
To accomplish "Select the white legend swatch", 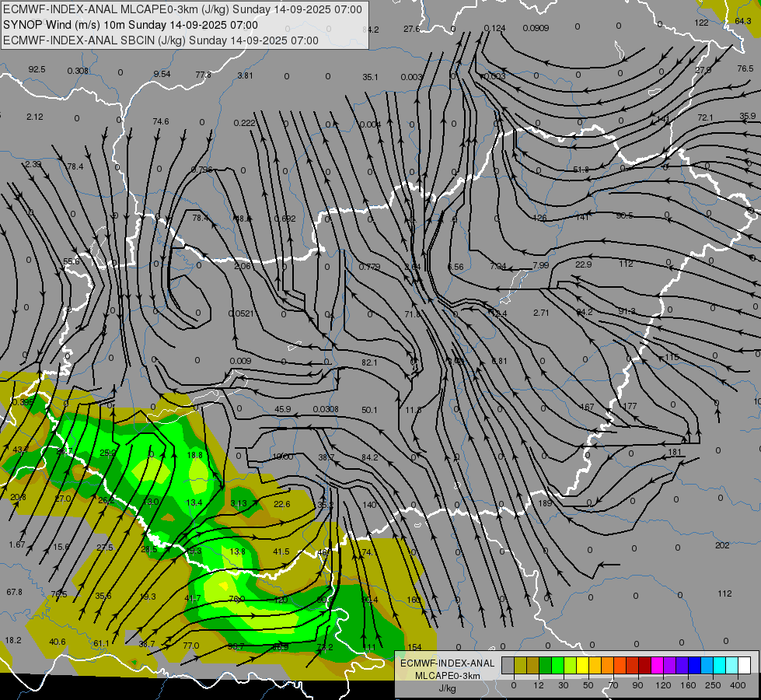I will pos(745,665).
